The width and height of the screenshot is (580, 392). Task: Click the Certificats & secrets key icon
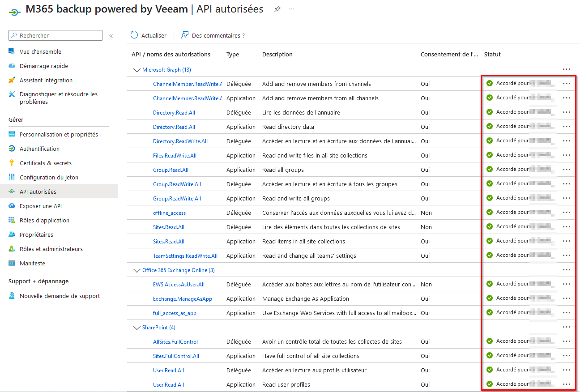[12, 163]
